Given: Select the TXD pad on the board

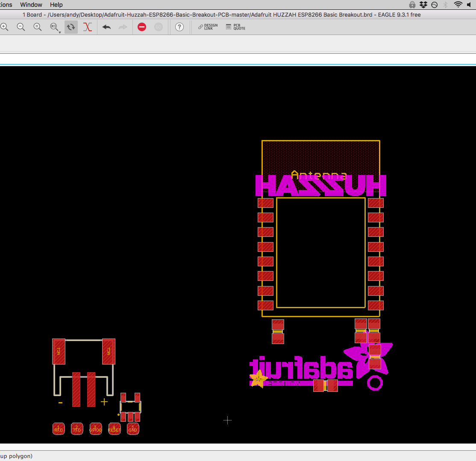Looking at the screenshot, I should (77, 429).
